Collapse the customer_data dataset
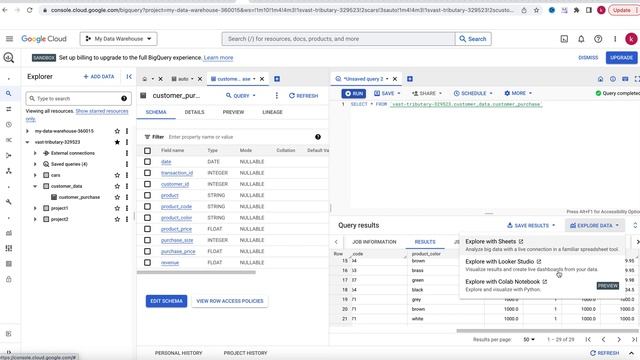Image resolution: width=640 pixels, height=360 pixels. point(35,186)
